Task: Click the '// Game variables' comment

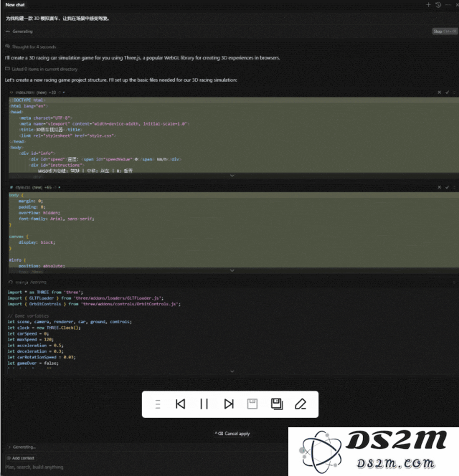Action: point(28,315)
